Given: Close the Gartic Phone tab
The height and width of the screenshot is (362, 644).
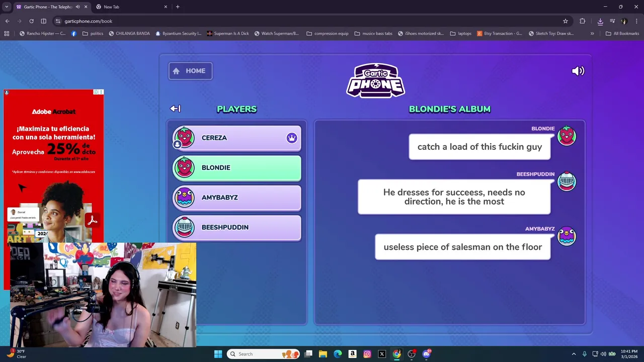Looking at the screenshot, I should pos(86,7).
